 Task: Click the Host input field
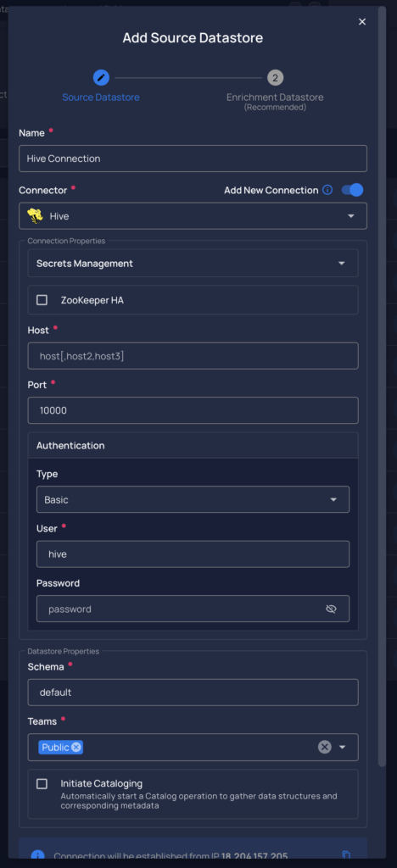tap(193, 356)
